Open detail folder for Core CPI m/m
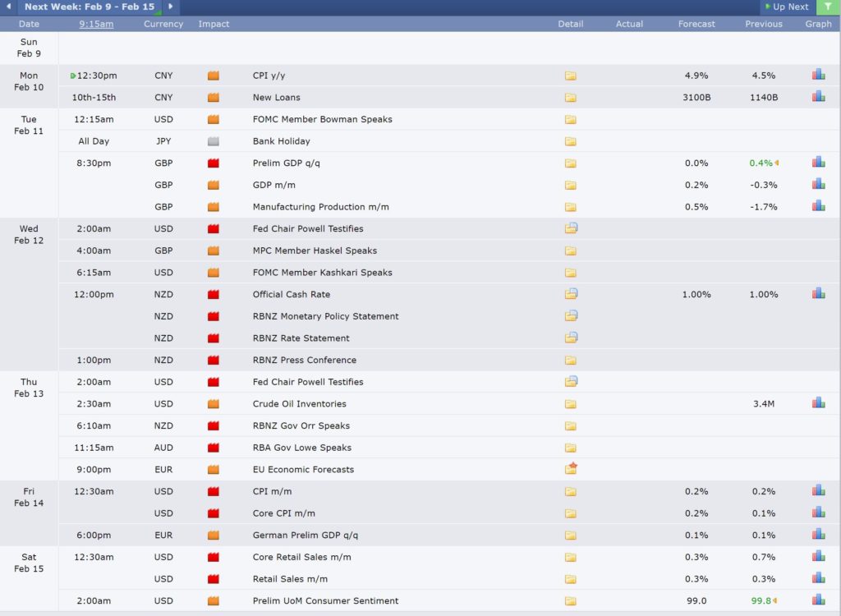841x616 pixels. point(571,513)
